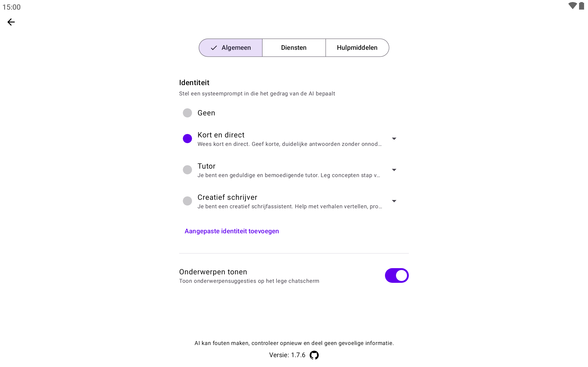Viewport: 588px width, 367px height.
Task: Tap the back arrow icon
Action: coord(11,22)
